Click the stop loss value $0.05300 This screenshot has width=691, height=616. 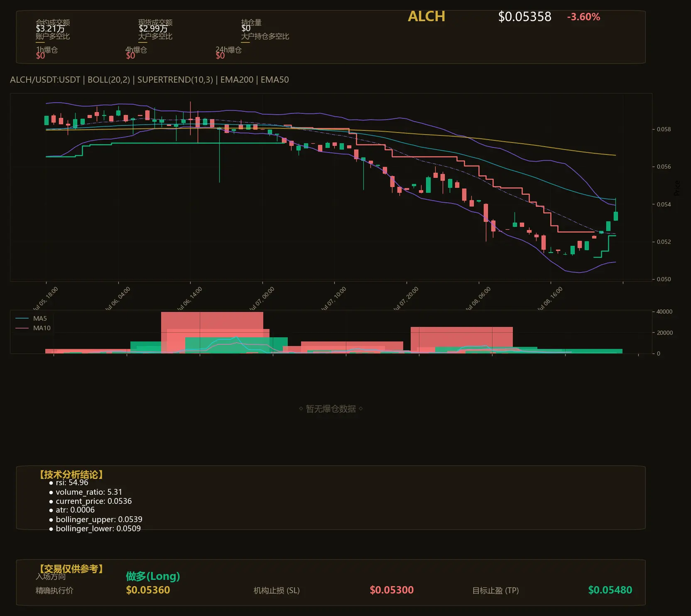392,590
